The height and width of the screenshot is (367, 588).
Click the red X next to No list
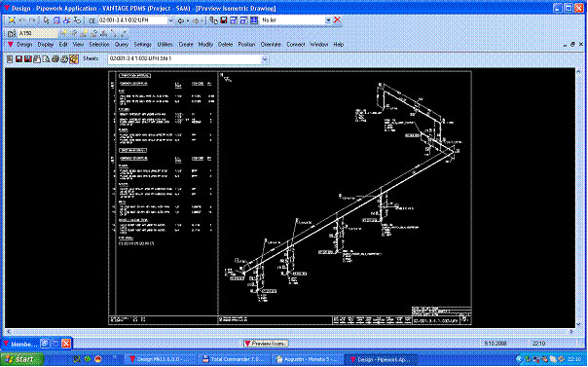[x=337, y=19]
